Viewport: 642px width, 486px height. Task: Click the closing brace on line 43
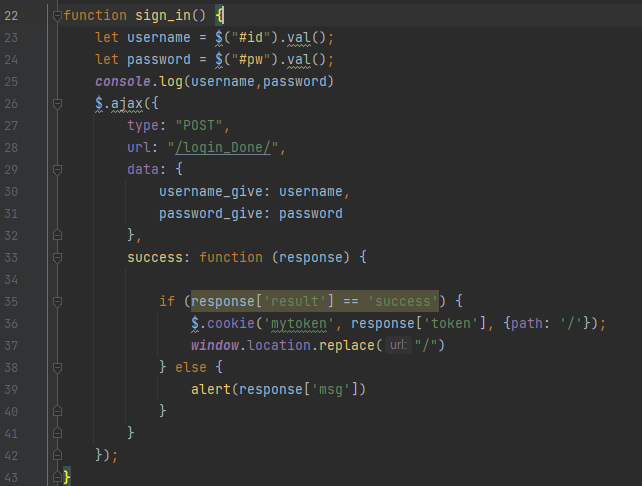click(x=67, y=477)
